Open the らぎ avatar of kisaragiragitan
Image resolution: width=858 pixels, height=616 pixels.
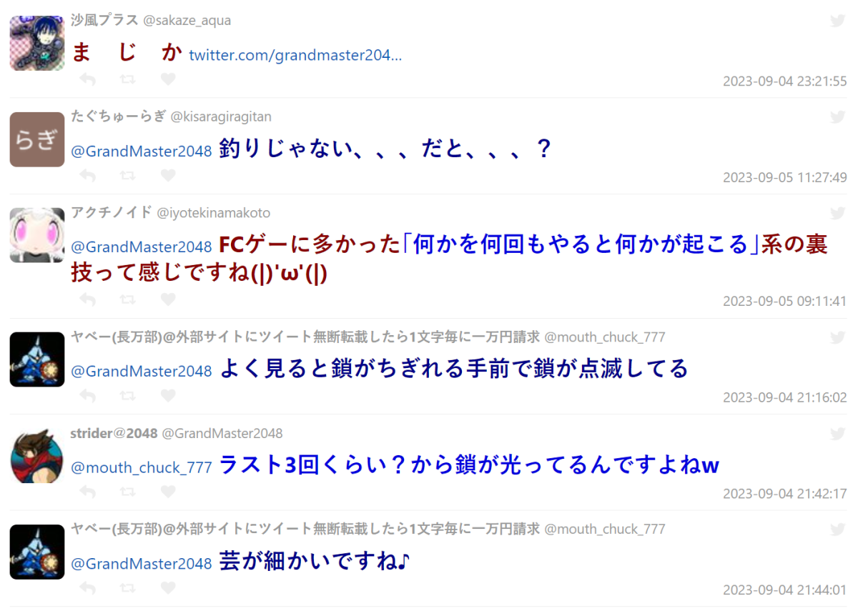[37, 139]
